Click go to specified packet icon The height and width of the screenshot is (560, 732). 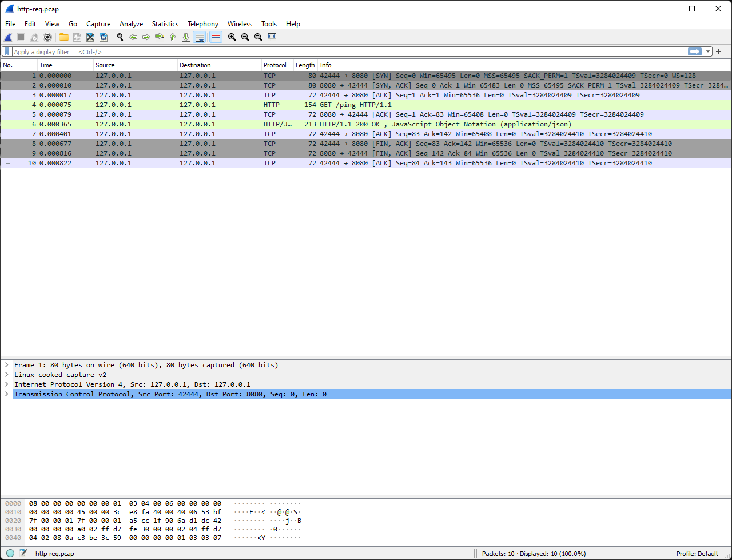pyautogui.click(x=160, y=37)
